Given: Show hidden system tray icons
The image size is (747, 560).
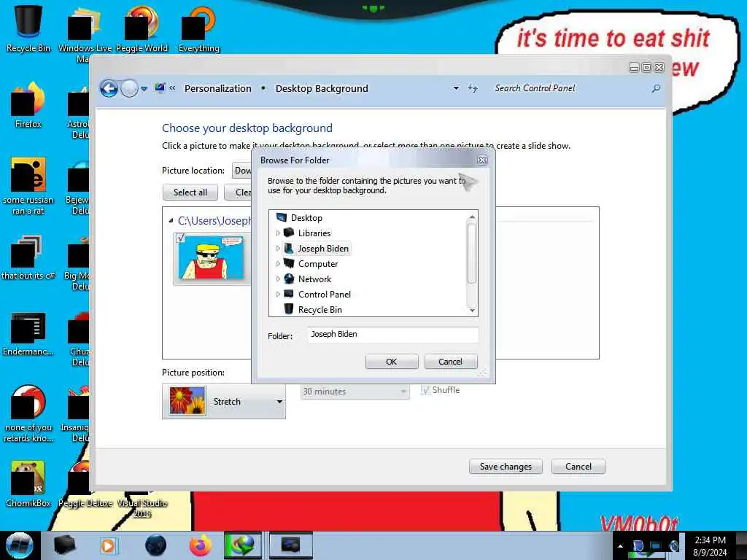Looking at the screenshot, I should pyautogui.click(x=620, y=546).
